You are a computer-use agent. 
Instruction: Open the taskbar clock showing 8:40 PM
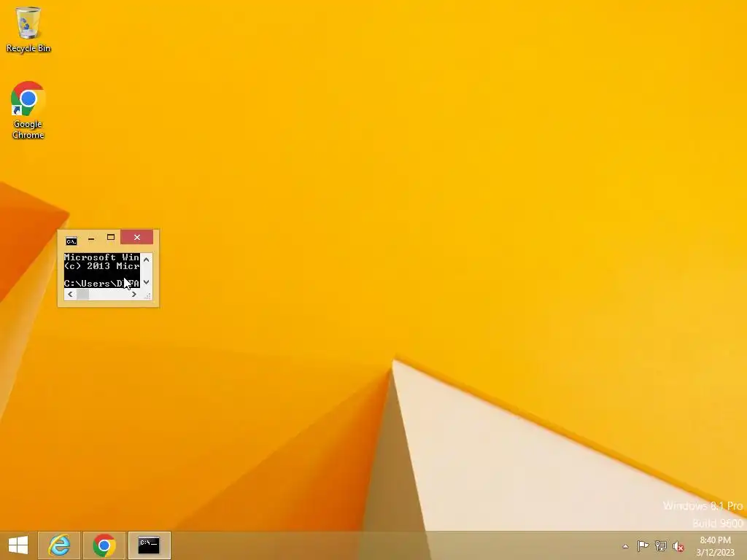[x=715, y=546]
